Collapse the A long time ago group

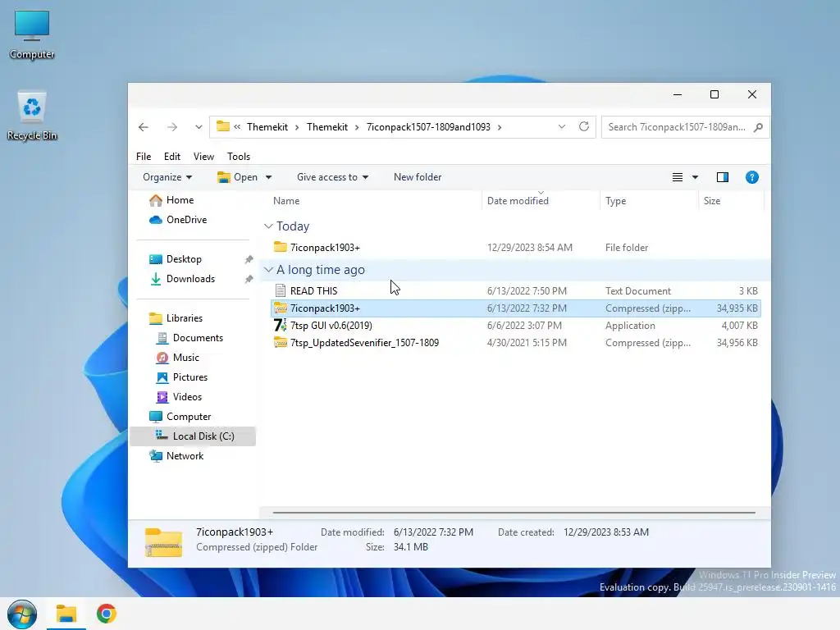268,270
